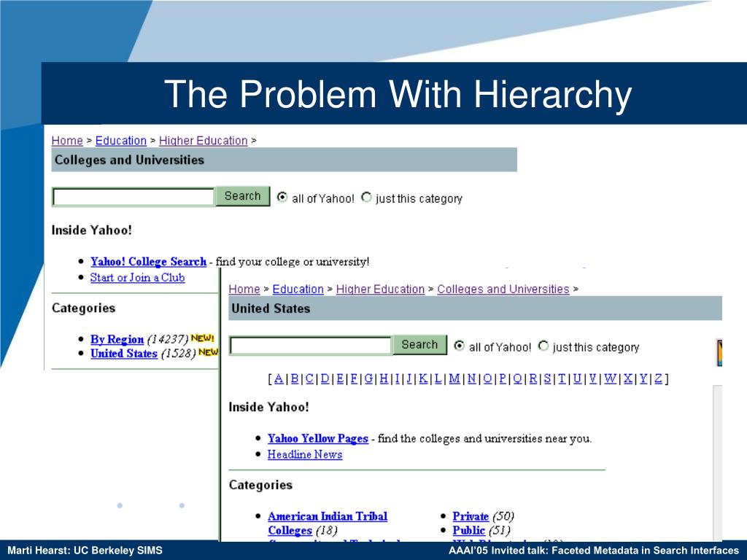Jump to letter V in alphabet index
The height and width of the screenshot is (560, 747).
point(592,379)
